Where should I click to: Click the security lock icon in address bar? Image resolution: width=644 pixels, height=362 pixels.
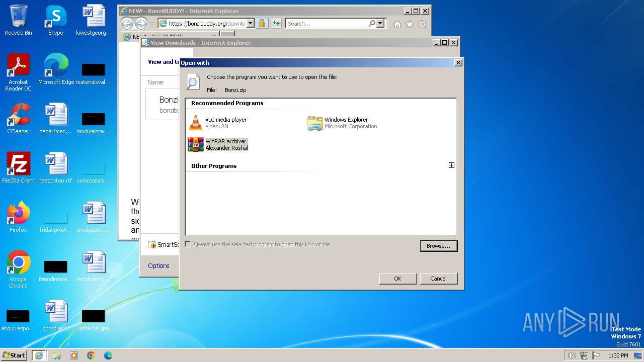click(x=262, y=23)
